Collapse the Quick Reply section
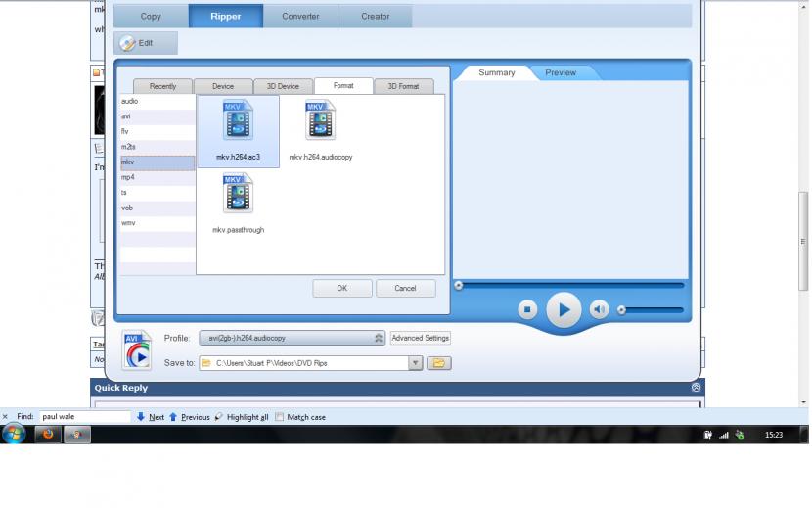The height and width of the screenshot is (508, 812). pyautogui.click(x=696, y=388)
